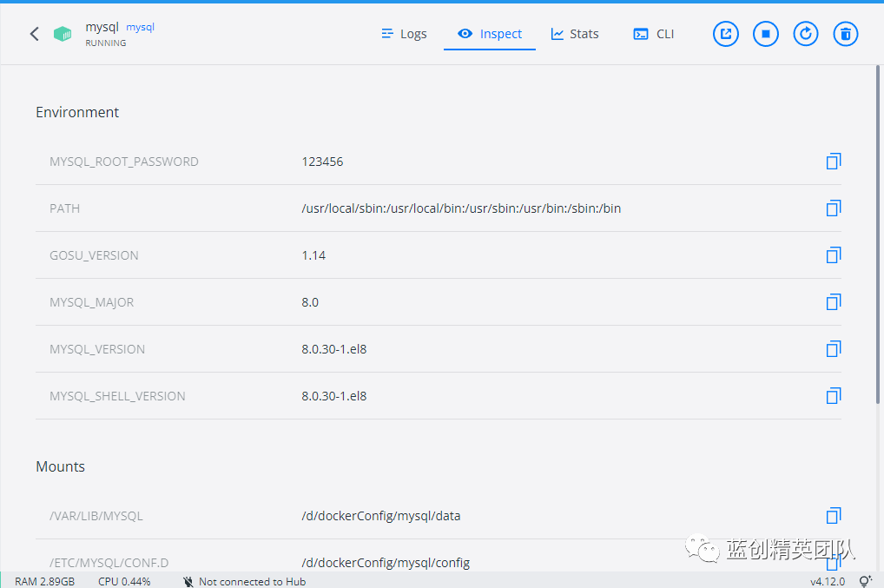Click the mysql container name title
884x588 pixels.
[x=102, y=27]
